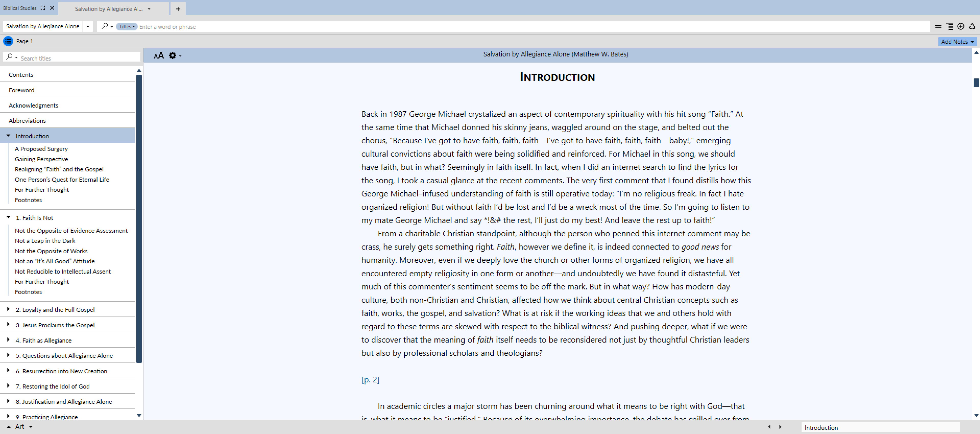
Task: Open the Foreword section
Action: 68,90
